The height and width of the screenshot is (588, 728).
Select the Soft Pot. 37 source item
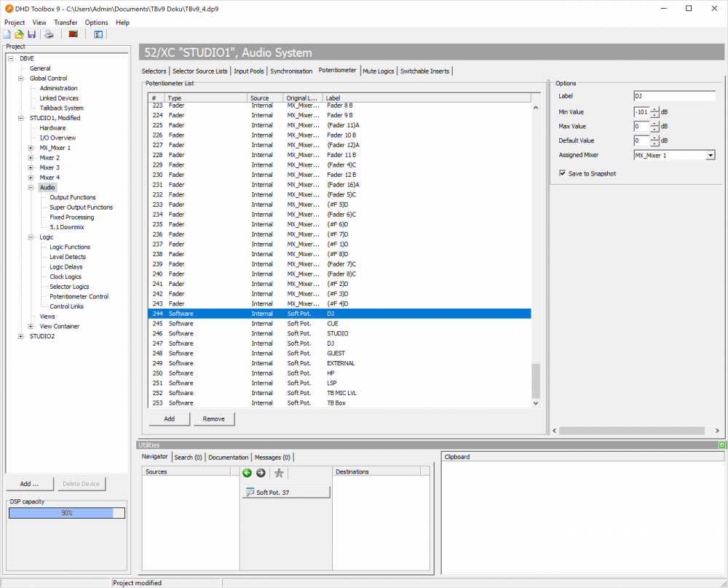[285, 491]
